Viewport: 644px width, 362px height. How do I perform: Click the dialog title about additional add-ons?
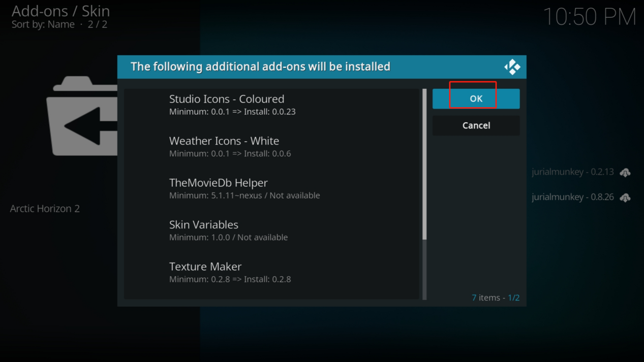tap(260, 67)
